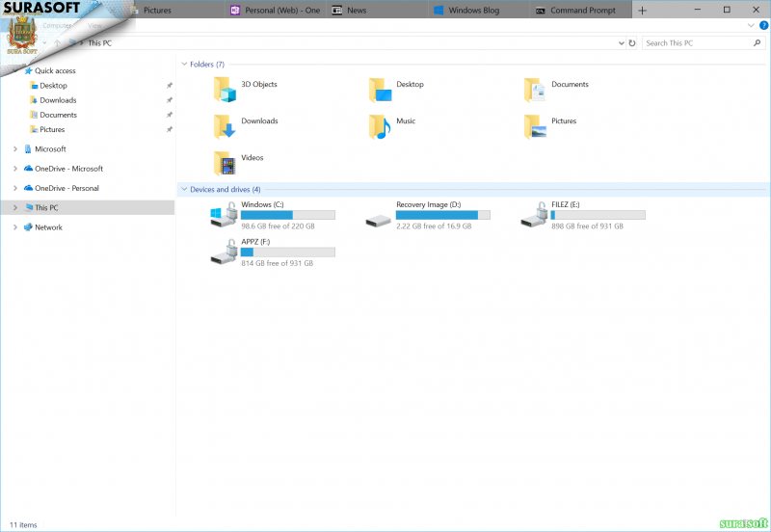Switch to the Windows Blog tab
The width and height of the screenshot is (771, 532).
point(480,10)
